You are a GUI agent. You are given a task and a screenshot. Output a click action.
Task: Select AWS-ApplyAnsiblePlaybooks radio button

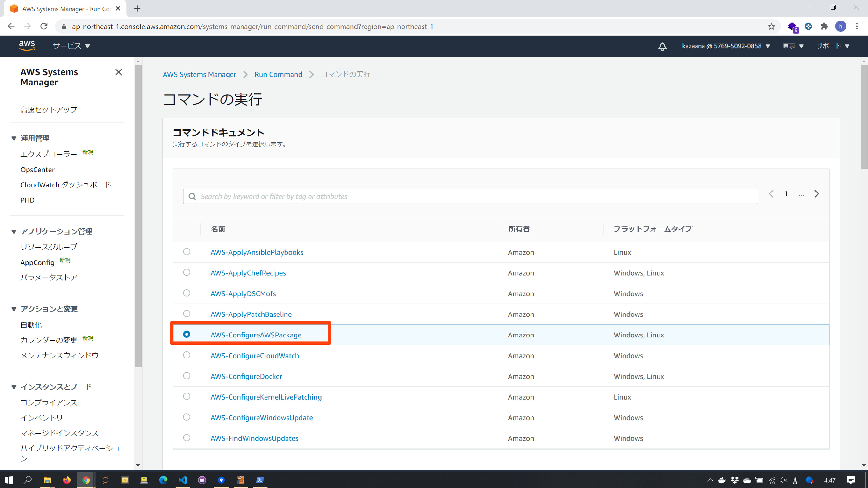tap(187, 252)
